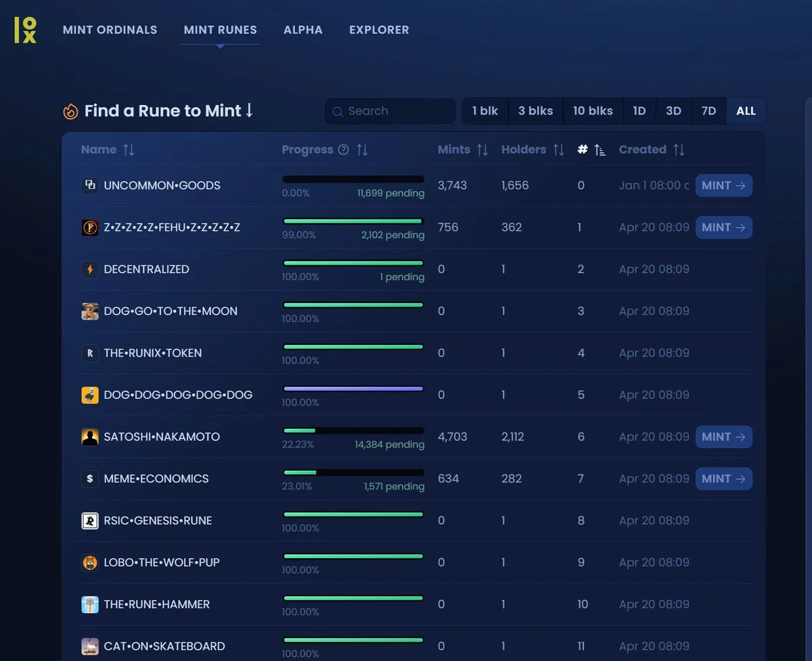Viewport: 812px width, 661px height.
Task: Click the 11,699 pending label
Action: [391, 193]
